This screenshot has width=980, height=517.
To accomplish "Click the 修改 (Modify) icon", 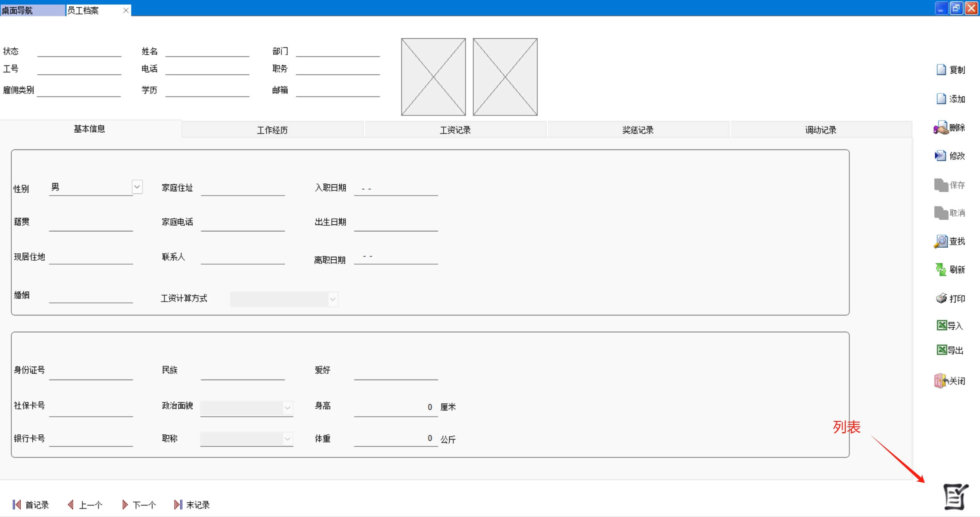I will point(940,156).
